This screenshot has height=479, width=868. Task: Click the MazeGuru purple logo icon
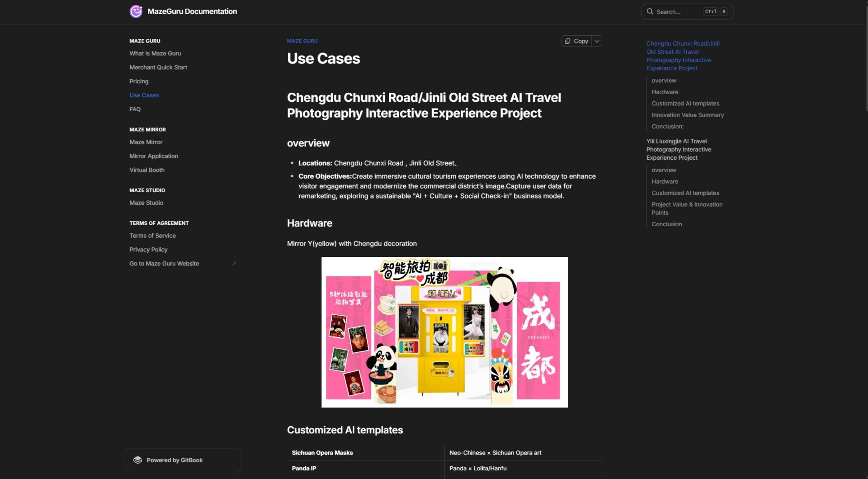tap(136, 11)
